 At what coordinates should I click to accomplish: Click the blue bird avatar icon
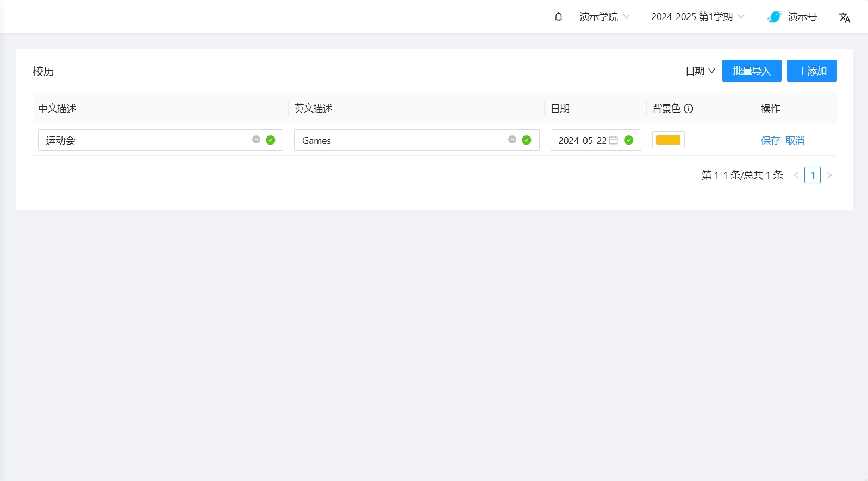tap(775, 17)
